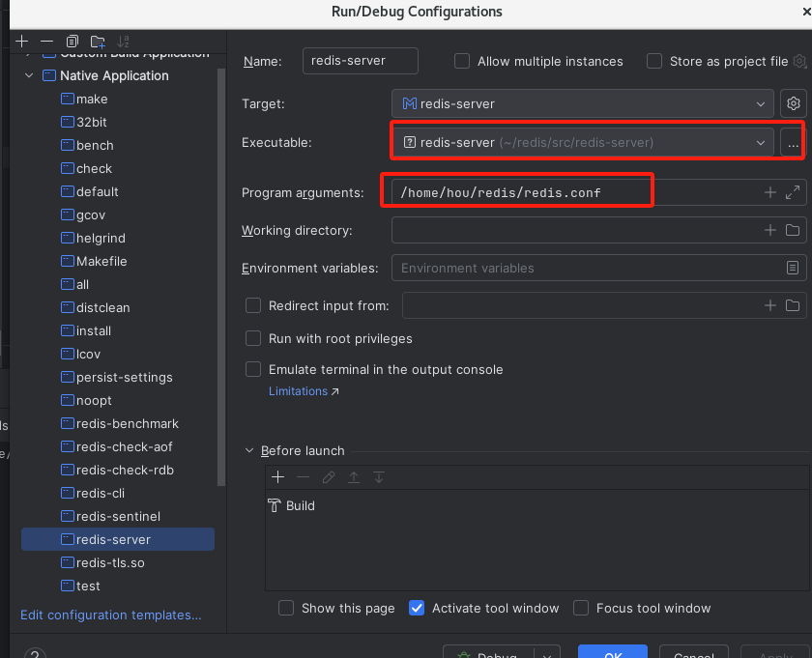Click the OK button

[613, 652]
